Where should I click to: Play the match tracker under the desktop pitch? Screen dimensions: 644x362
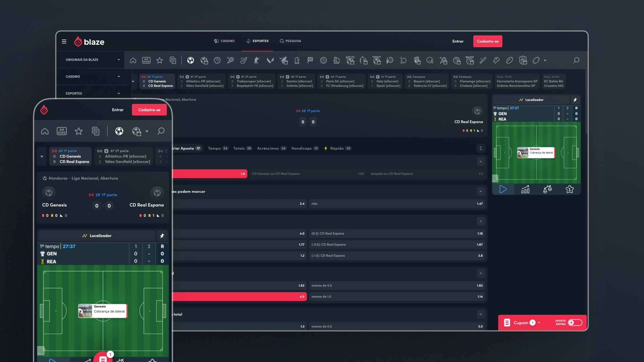click(x=503, y=189)
